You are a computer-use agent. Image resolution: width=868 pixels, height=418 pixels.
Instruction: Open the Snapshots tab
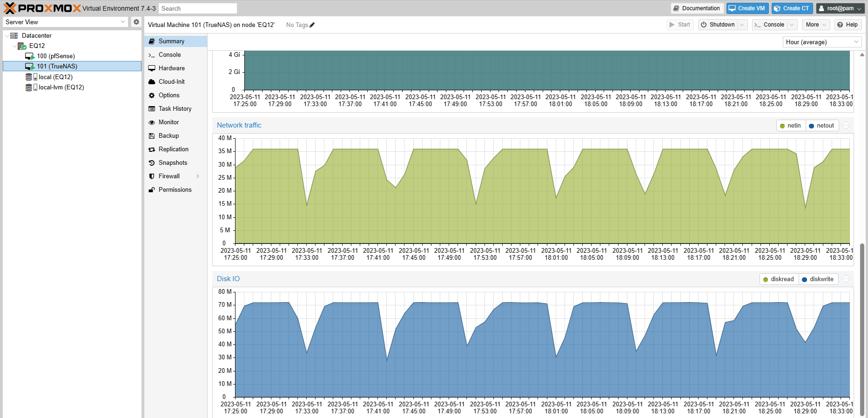(175, 163)
